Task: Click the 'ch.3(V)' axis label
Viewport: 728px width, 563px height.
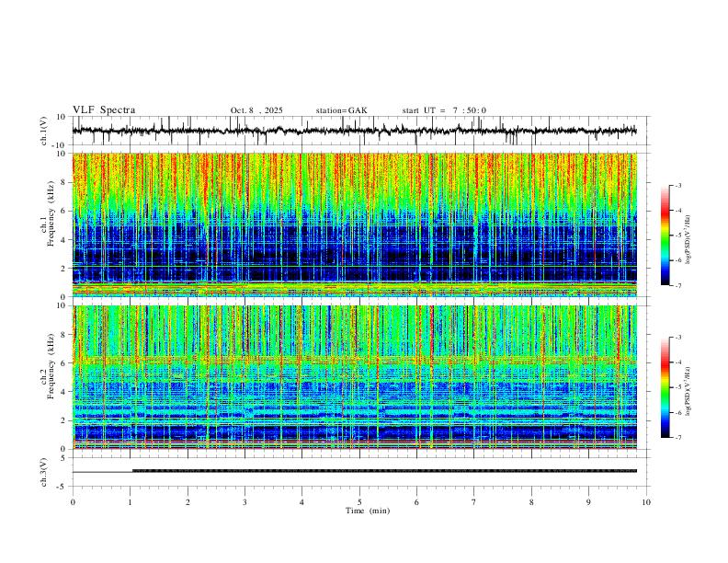Action: (x=44, y=472)
